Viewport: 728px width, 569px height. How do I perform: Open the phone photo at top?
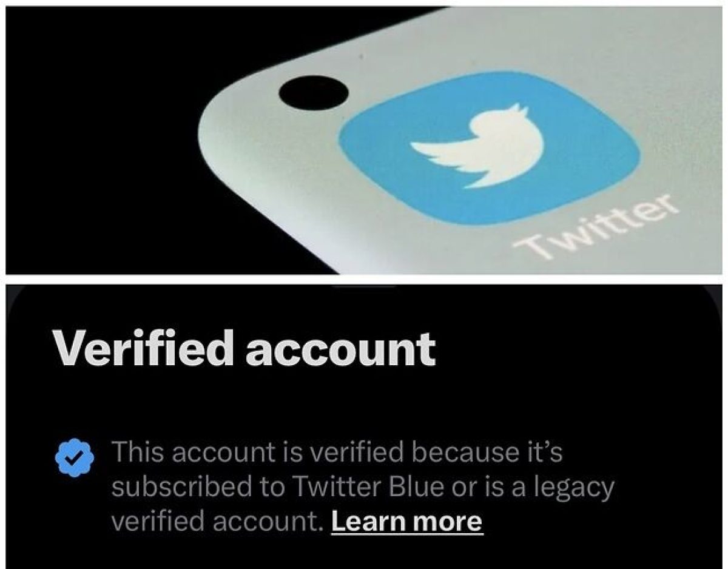click(x=364, y=140)
